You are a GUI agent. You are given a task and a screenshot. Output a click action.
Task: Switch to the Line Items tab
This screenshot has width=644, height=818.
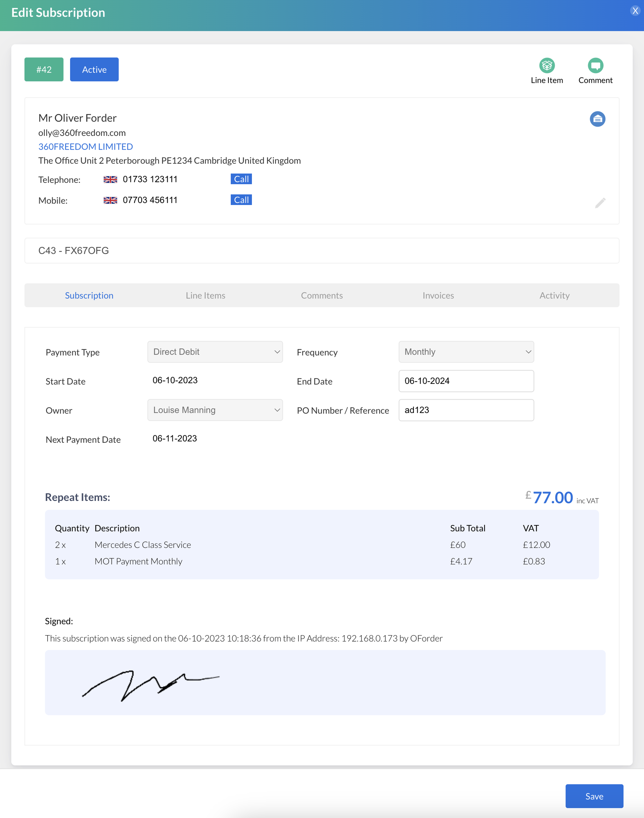205,295
